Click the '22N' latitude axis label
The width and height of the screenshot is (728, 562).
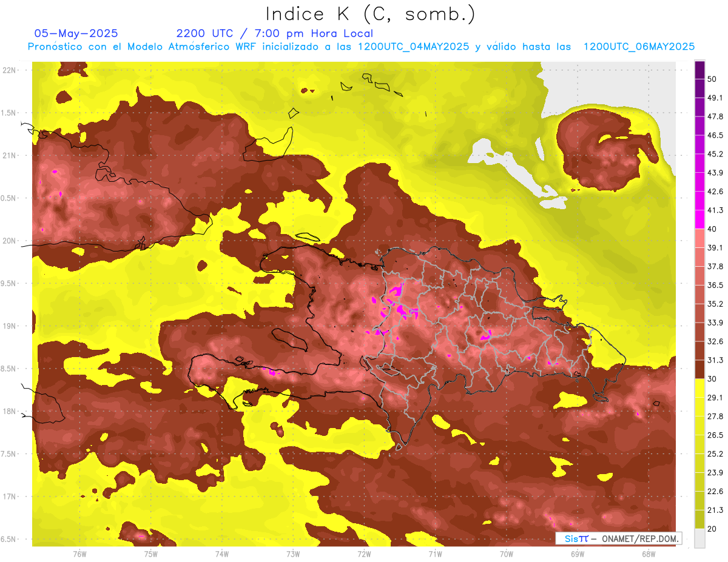click(x=9, y=70)
